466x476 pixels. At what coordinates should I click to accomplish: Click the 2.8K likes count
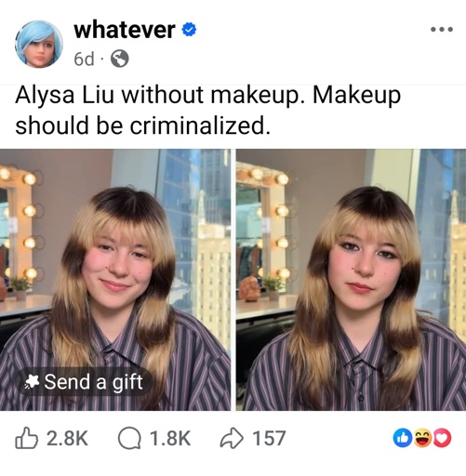point(68,438)
